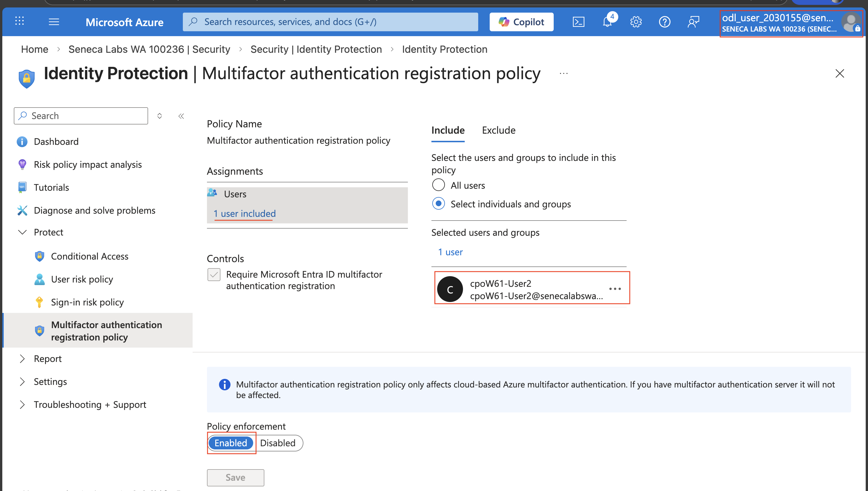
Task: Click the expand/collapse all arrows icon
Action: 160,116
